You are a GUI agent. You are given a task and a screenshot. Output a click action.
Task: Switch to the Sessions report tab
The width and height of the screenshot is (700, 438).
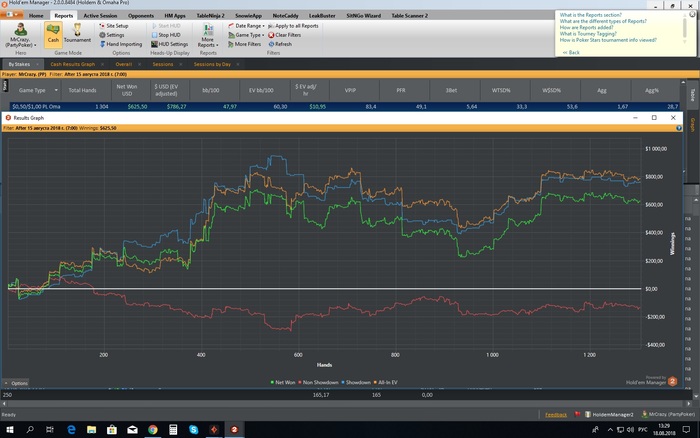coord(162,64)
